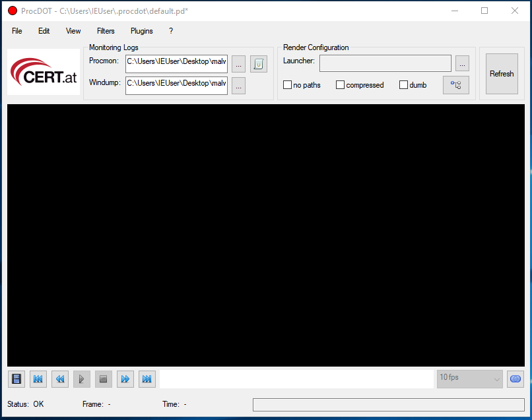Step back one frame with rewind icon
The height and width of the screenshot is (420, 532).
tap(60, 378)
